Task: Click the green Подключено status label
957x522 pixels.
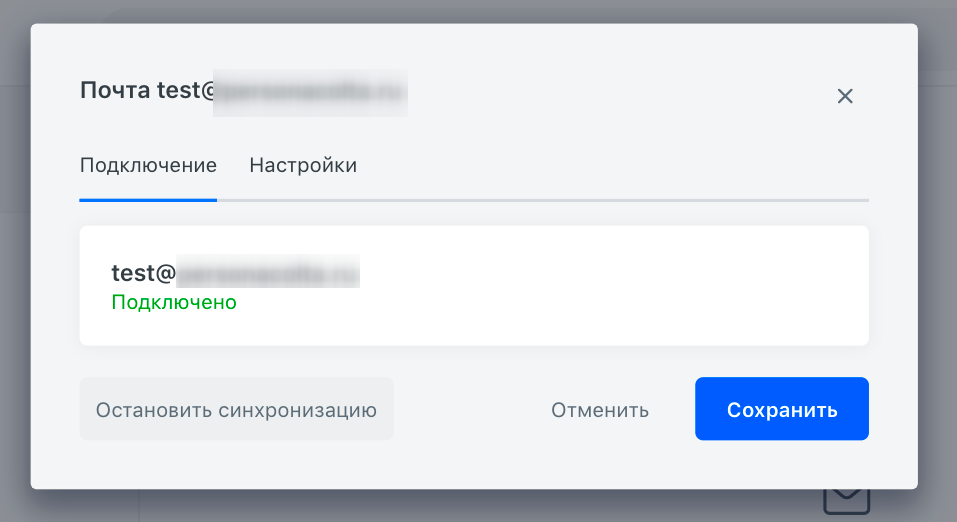Action: click(x=174, y=302)
